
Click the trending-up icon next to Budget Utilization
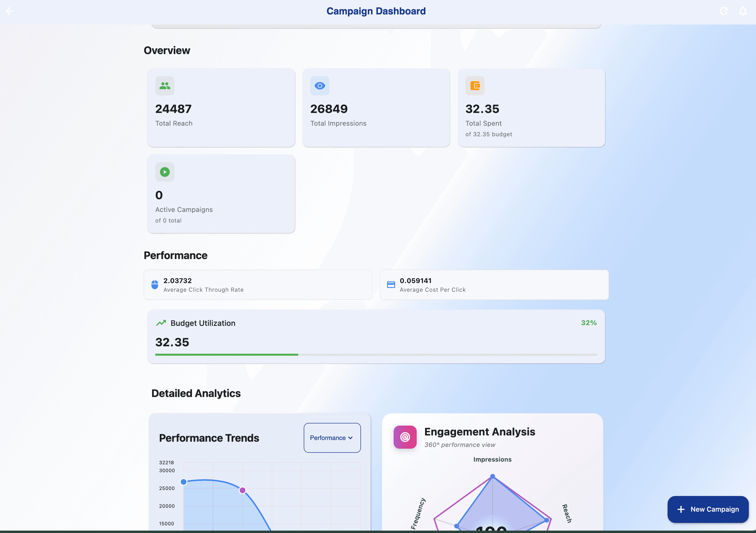[161, 323]
